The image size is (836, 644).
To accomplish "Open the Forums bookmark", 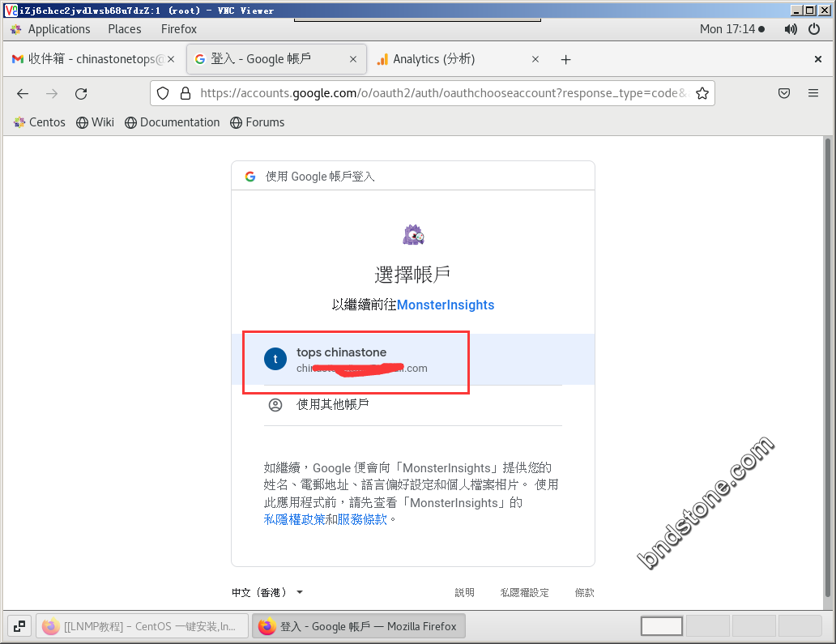I will (257, 122).
